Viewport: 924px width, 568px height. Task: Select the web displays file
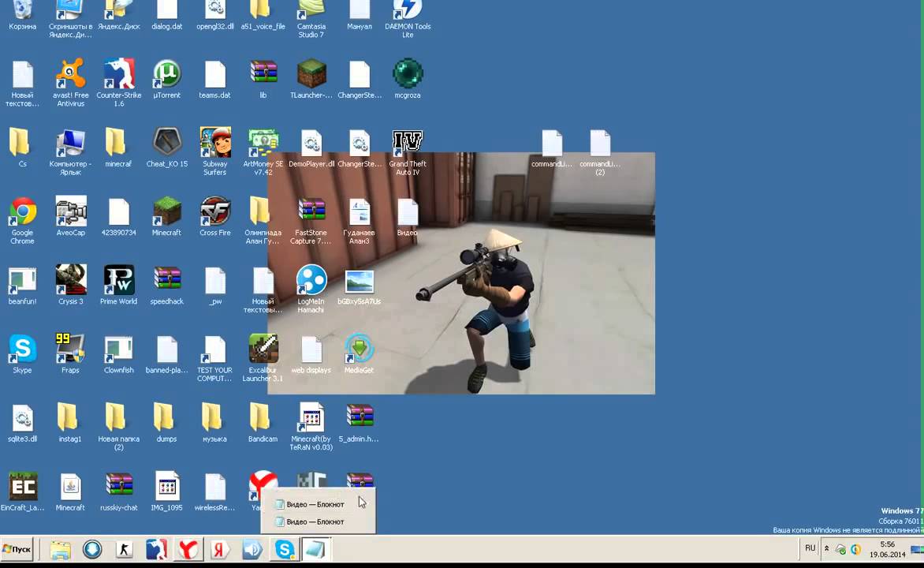tap(311, 351)
